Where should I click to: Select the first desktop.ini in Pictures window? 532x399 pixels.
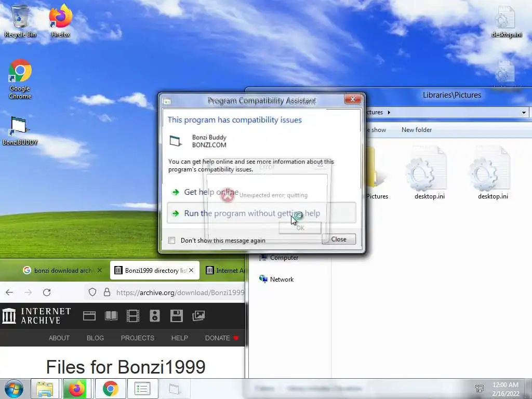click(x=429, y=173)
